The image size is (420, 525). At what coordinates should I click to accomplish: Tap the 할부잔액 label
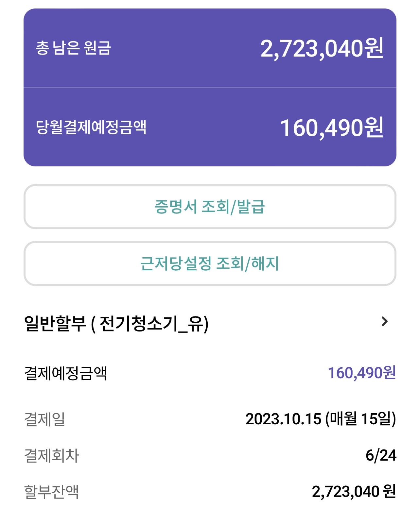tap(51, 492)
